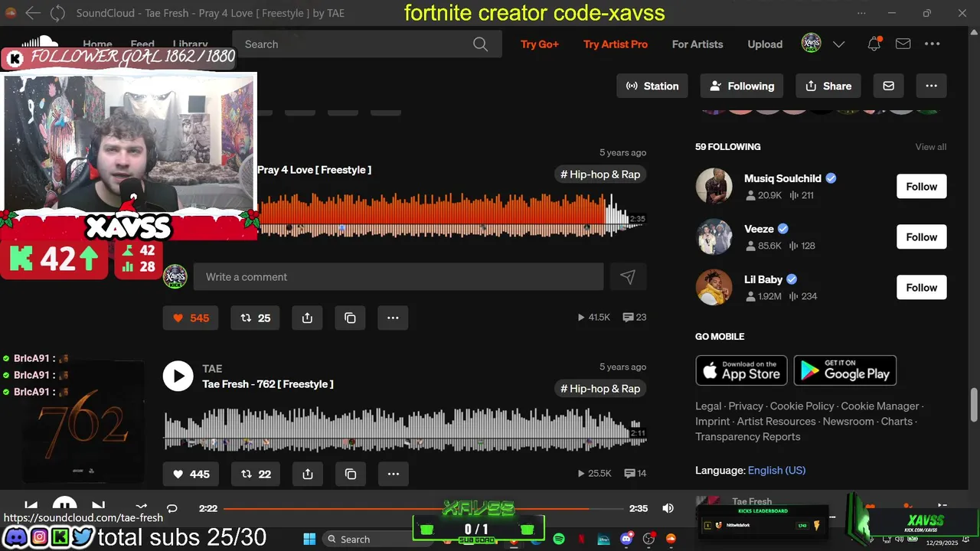Repost the 762 Freestyle with 22 reposts
The height and width of the screenshot is (551, 980).
pos(255,474)
